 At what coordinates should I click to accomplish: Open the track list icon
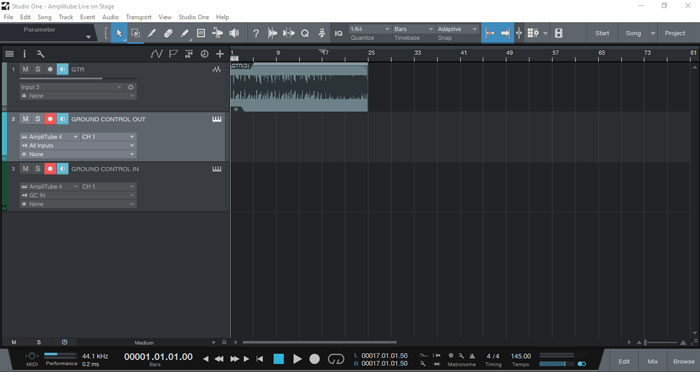point(9,54)
